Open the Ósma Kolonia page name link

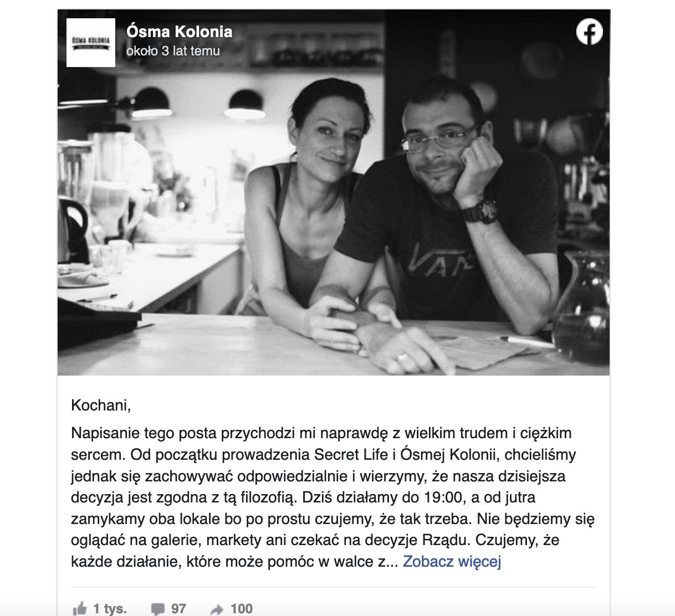[x=179, y=32]
